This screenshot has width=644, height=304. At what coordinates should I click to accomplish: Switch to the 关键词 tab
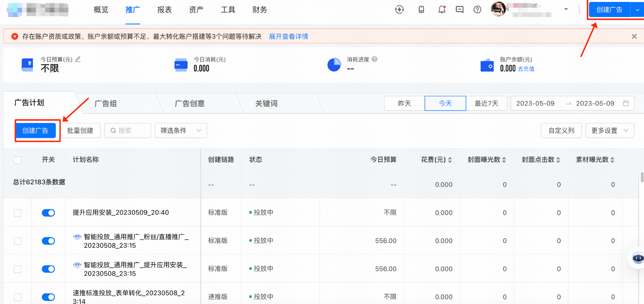point(266,103)
